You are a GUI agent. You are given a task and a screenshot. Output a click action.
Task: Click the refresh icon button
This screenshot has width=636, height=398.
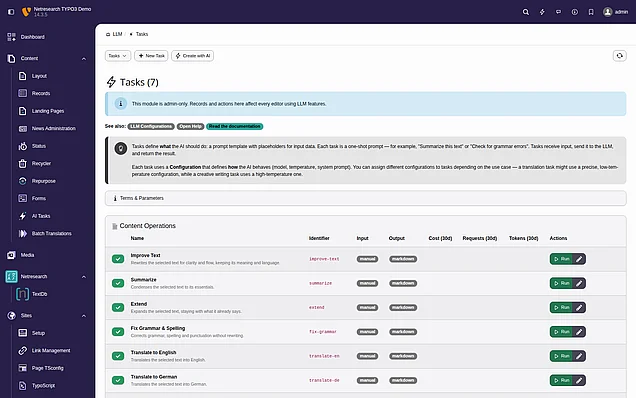(619, 56)
